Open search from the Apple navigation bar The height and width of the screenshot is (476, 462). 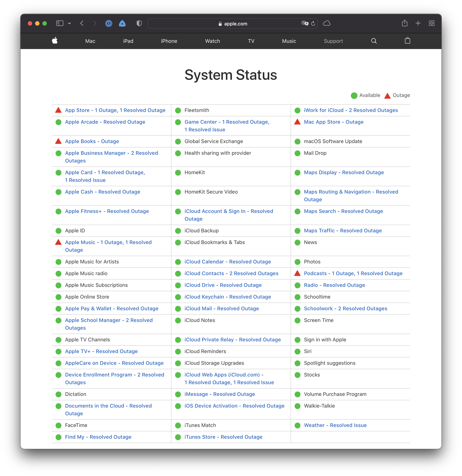pyautogui.click(x=374, y=41)
